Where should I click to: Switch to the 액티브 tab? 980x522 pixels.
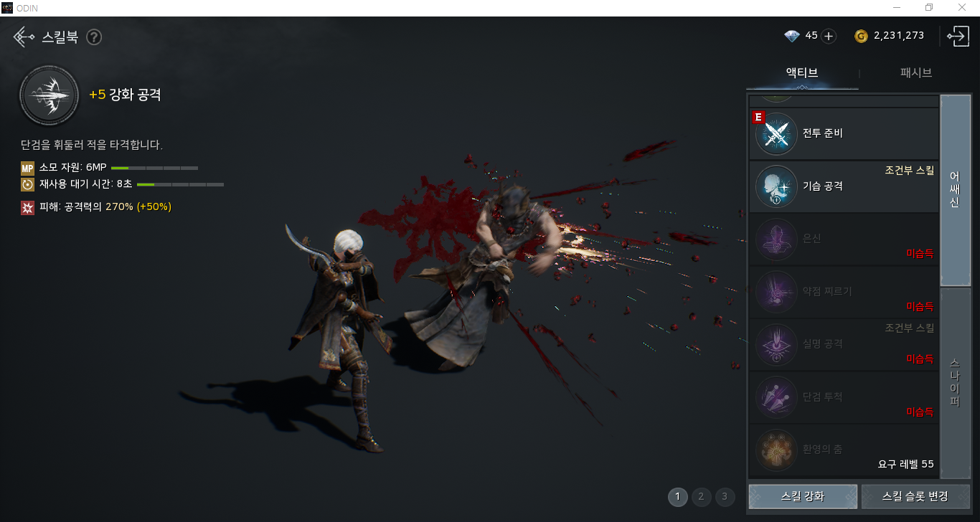click(802, 72)
